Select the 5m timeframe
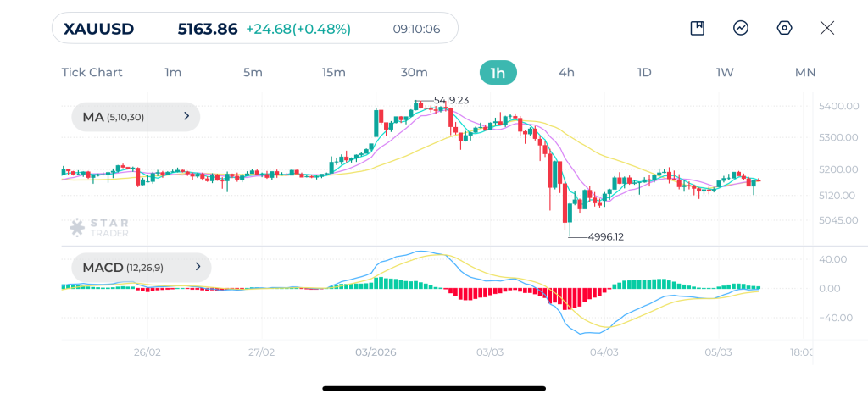 [x=253, y=72]
